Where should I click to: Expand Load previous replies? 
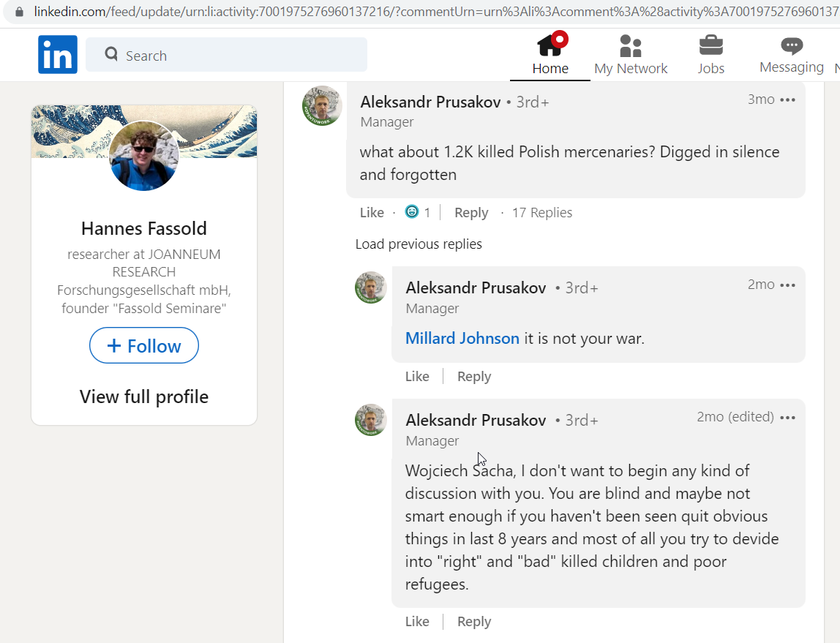click(x=419, y=244)
